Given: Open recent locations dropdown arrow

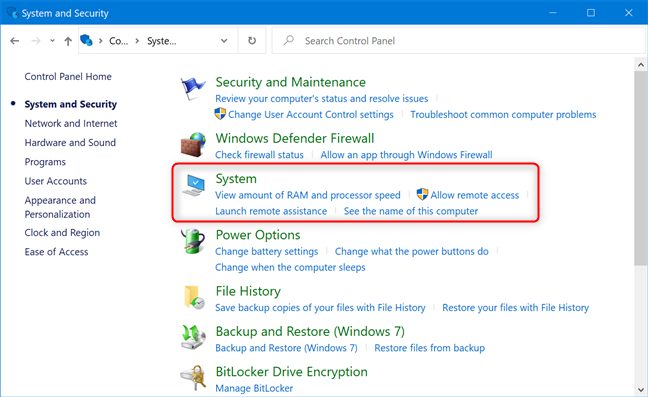Looking at the screenshot, I should point(52,40).
